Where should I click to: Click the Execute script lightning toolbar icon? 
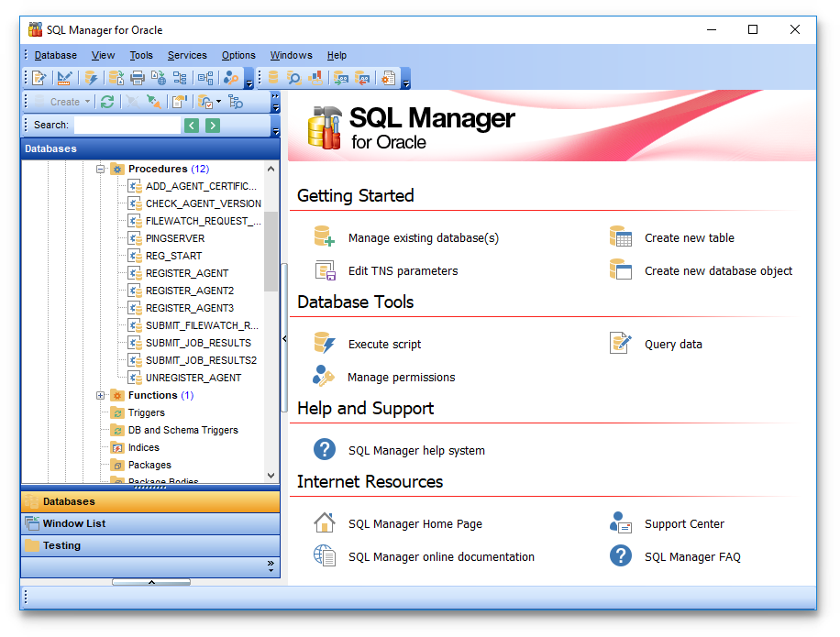pyautogui.click(x=91, y=78)
